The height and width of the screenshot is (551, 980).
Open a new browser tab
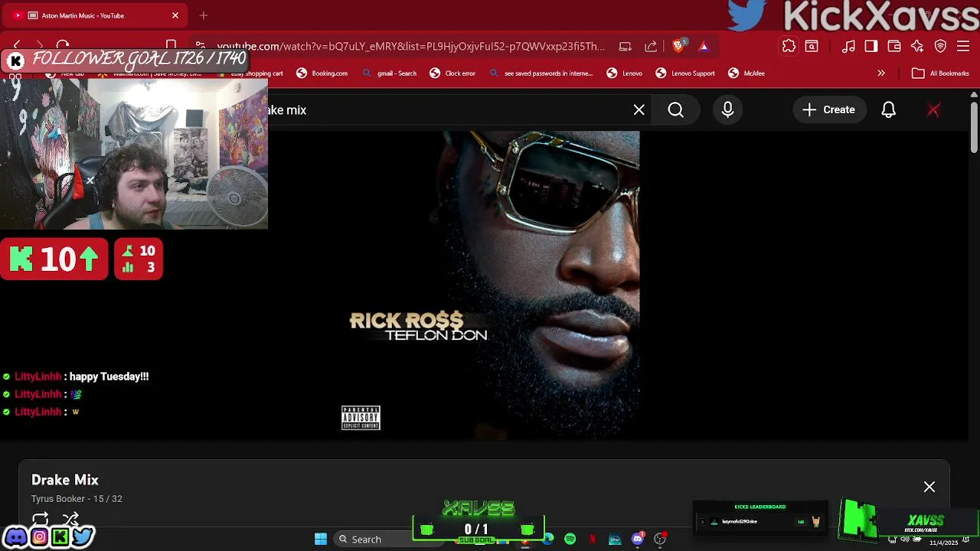click(x=204, y=15)
